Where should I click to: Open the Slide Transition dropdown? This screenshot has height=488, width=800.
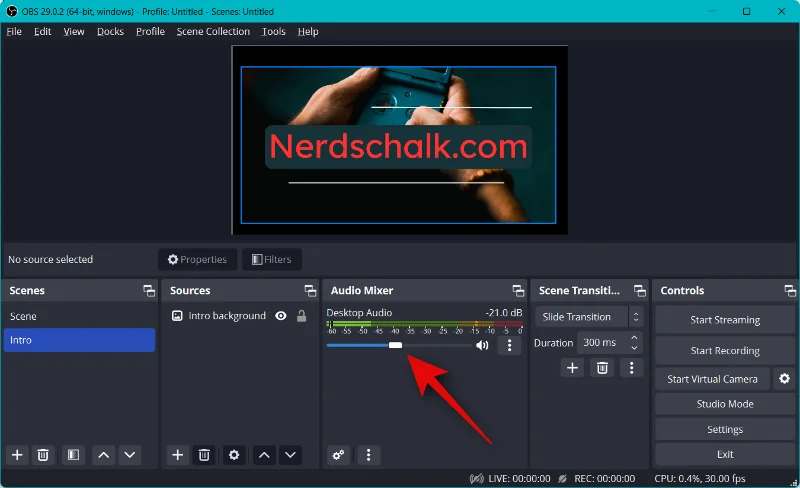(589, 317)
